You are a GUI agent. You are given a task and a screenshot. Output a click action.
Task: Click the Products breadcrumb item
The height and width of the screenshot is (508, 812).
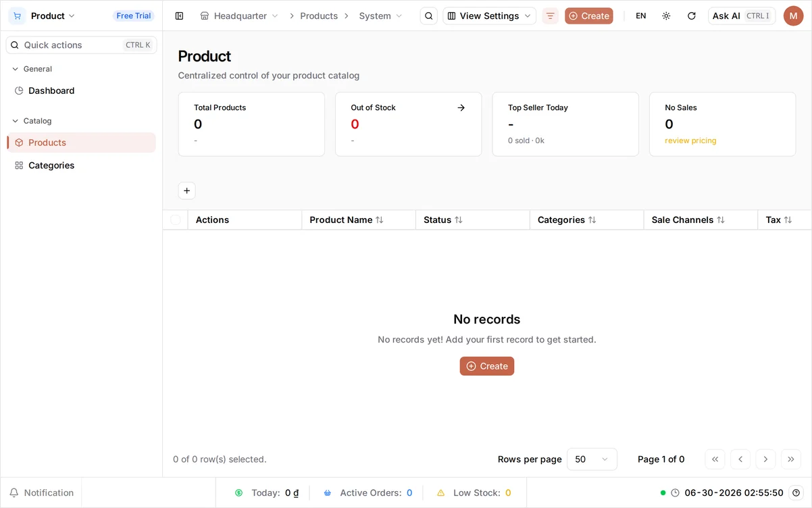point(319,16)
